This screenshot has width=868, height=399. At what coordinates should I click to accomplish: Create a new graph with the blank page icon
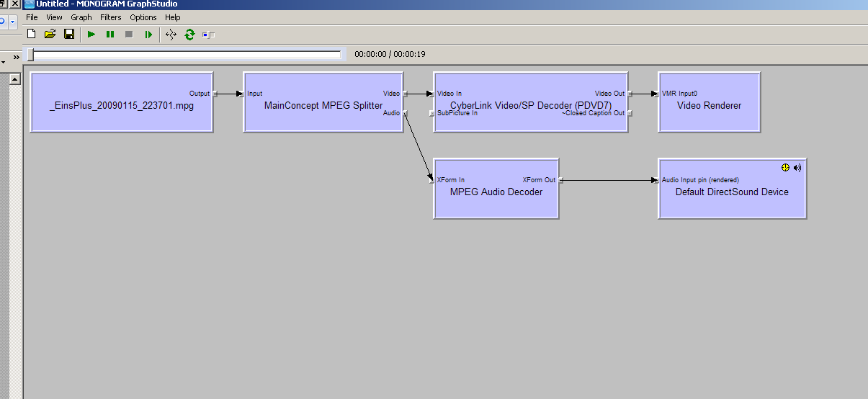pos(31,34)
